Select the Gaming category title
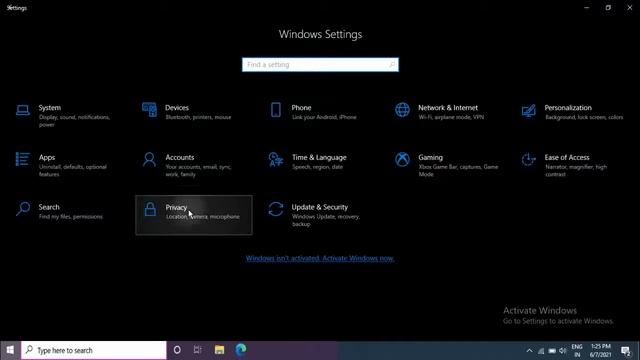Screen dimensions: 640x360 (x=430, y=158)
